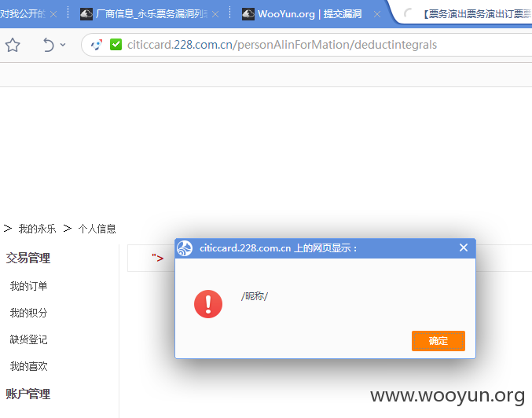Open 我的喜欢 in the sidebar

point(28,366)
